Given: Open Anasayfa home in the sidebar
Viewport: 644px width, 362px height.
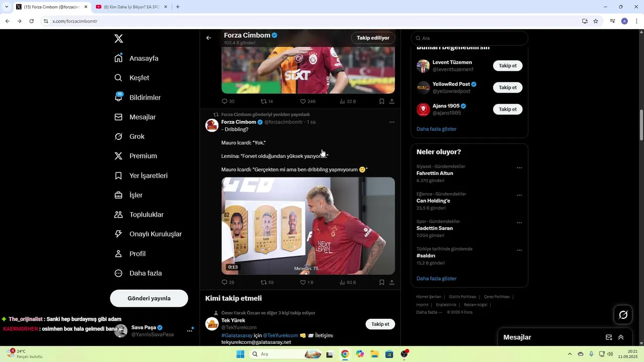Looking at the screenshot, I should pos(136,58).
